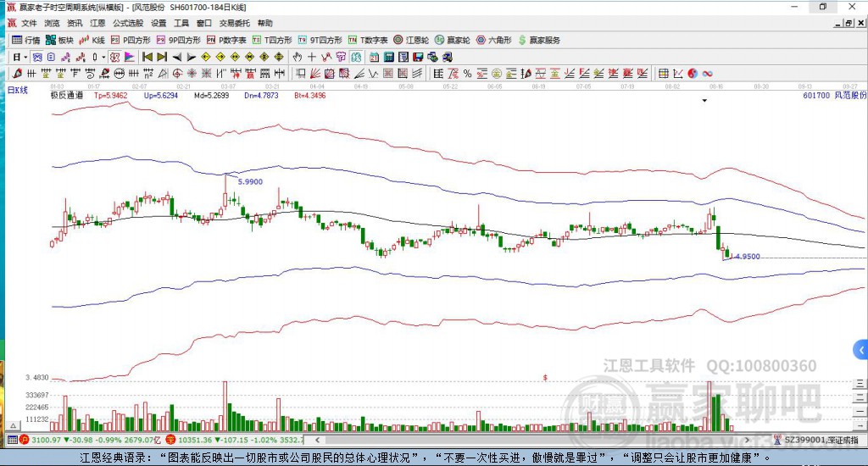Select the red pencil drawing tool
The image size is (868, 466).
[17, 73]
